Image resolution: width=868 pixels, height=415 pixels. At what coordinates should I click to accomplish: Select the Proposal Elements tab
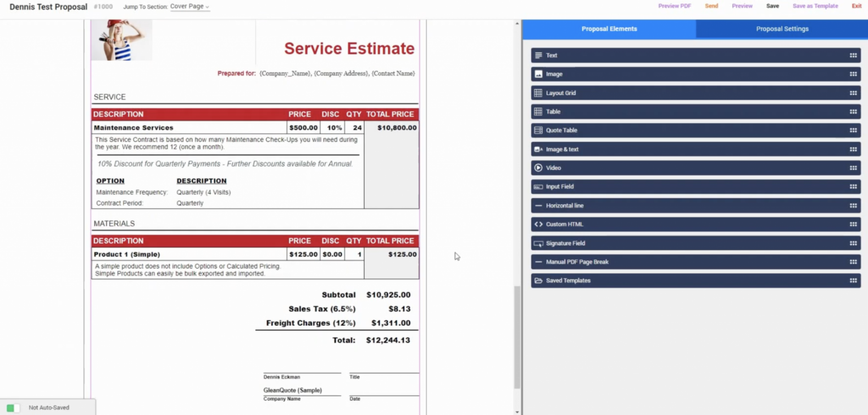609,29
